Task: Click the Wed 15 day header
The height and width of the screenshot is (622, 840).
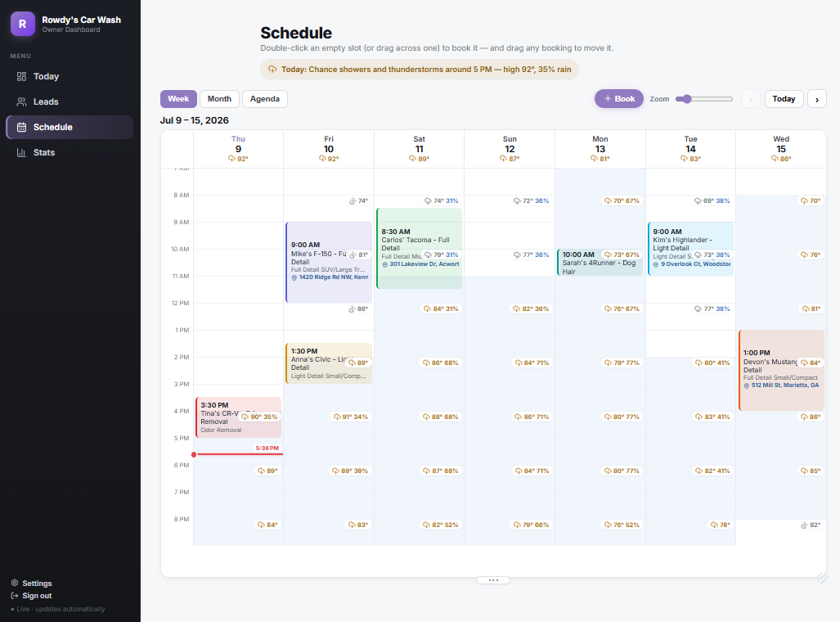Action: click(x=781, y=148)
